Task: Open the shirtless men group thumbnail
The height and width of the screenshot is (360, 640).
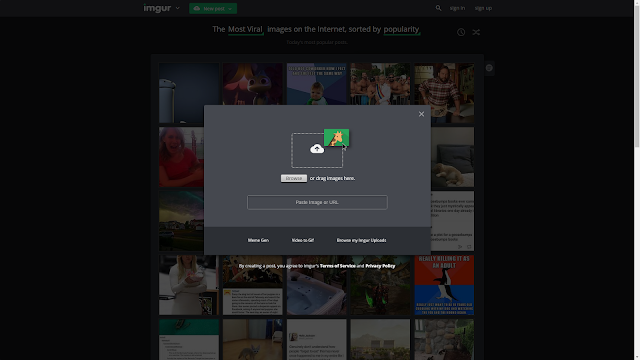Action: (x=380, y=84)
